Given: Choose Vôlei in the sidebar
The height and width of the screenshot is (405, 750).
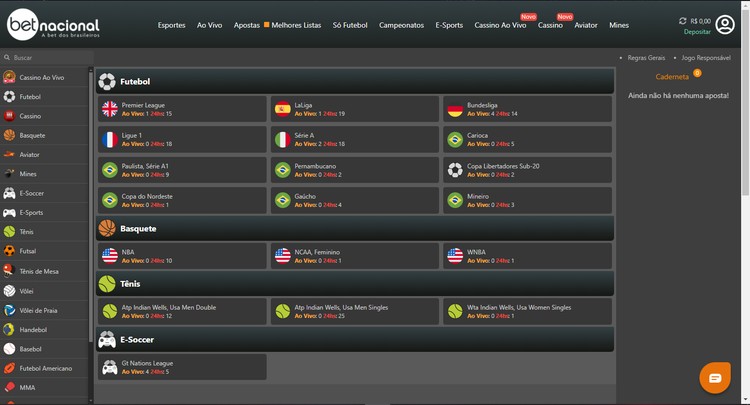Looking at the screenshot, I should [x=44, y=291].
